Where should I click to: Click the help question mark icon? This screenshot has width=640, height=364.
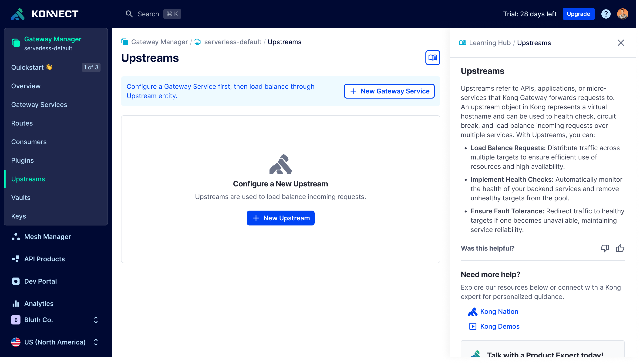click(x=606, y=14)
